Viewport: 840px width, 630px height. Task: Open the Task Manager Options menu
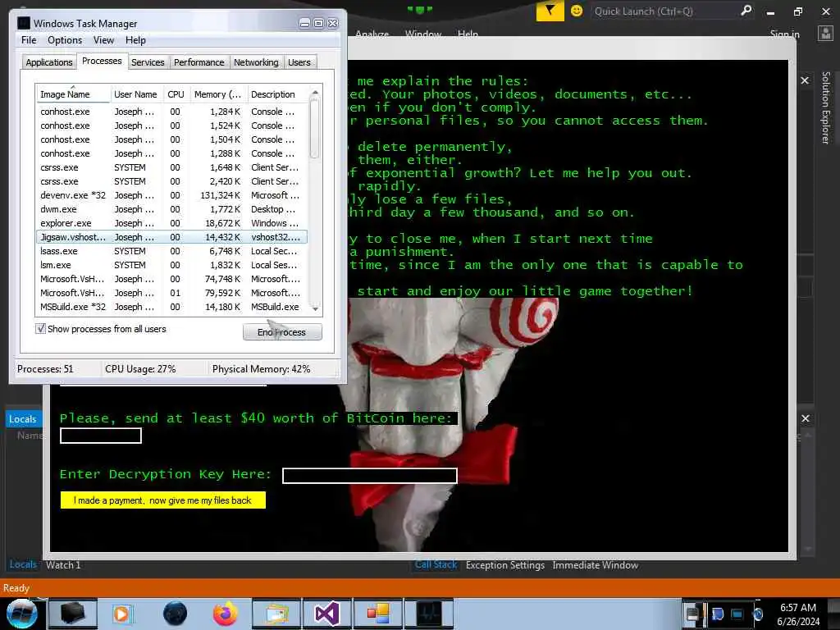pos(65,40)
